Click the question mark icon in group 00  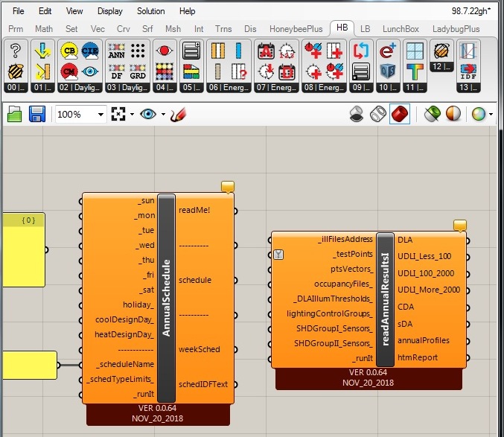click(16, 51)
